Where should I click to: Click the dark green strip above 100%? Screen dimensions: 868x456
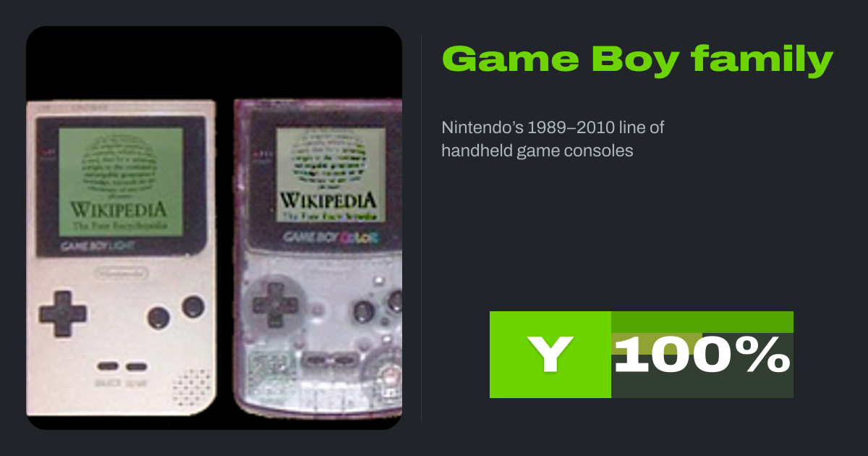click(702, 322)
